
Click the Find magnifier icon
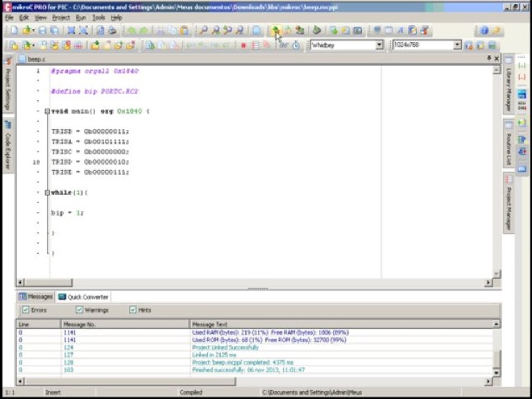[x=203, y=30]
